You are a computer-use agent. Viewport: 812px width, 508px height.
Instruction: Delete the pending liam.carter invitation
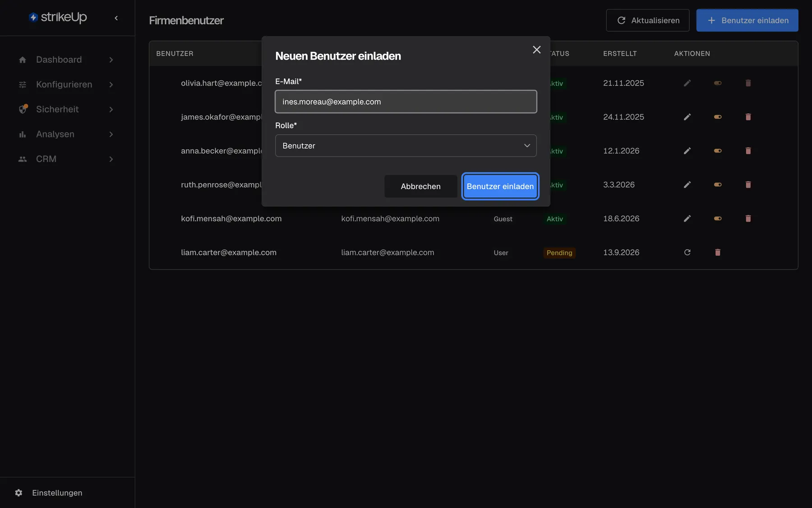coord(718,252)
